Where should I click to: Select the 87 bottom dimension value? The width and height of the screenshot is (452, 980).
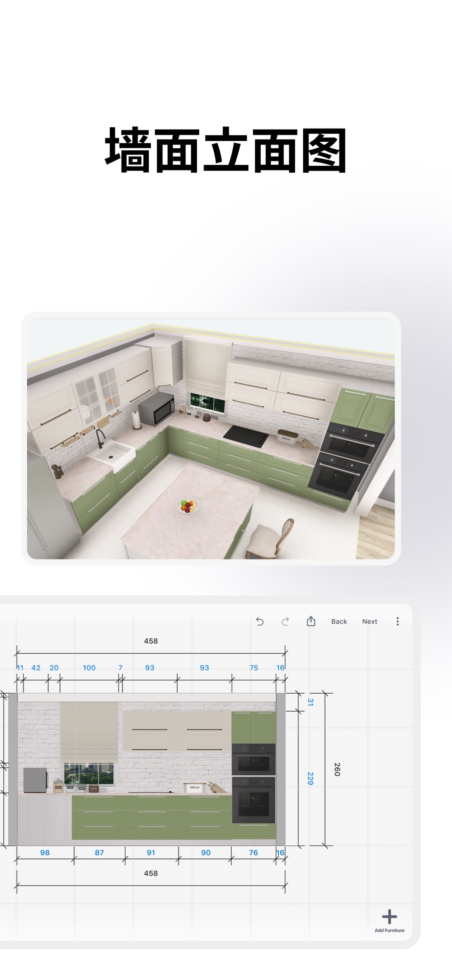(99, 852)
